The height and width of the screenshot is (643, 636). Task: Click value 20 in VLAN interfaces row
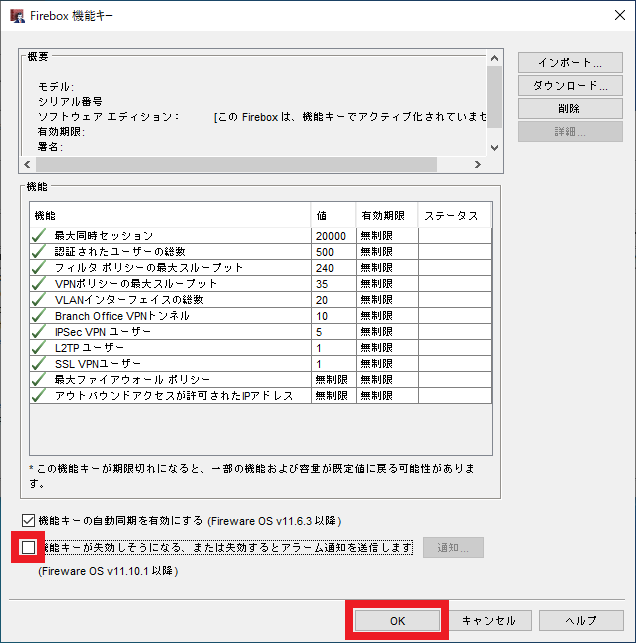pyautogui.click(x=322, y=300)
